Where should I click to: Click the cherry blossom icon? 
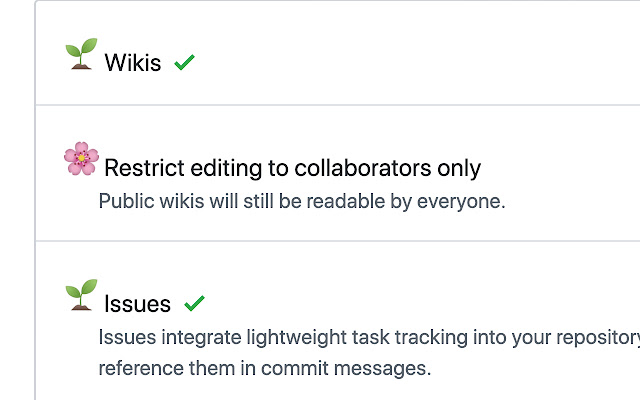point(81,158)
